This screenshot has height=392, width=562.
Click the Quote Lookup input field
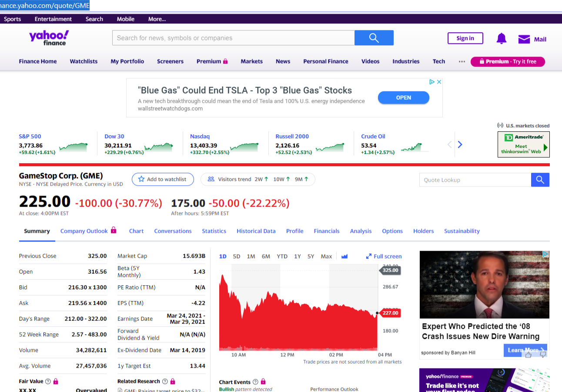(475, 180)
